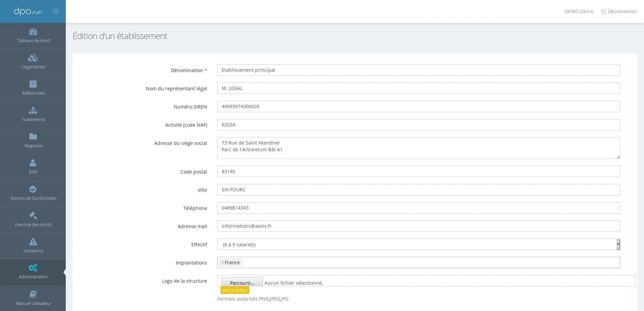Remove the France implantation tag
The height and width of the screenshot is (311, 644).
click(x=223, y=262)
